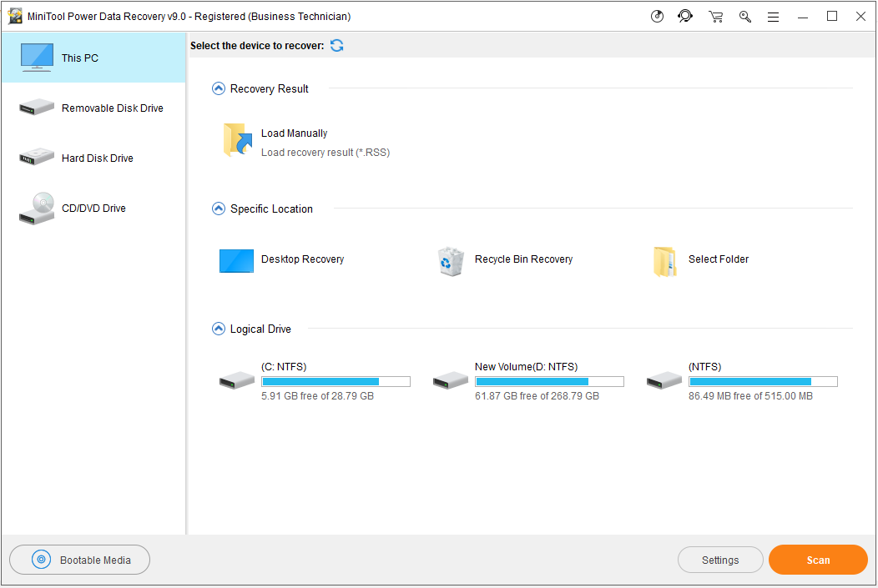Click the Recycle Bin Recovery icon
The image size is (878, 588).
tap(451, 261)
